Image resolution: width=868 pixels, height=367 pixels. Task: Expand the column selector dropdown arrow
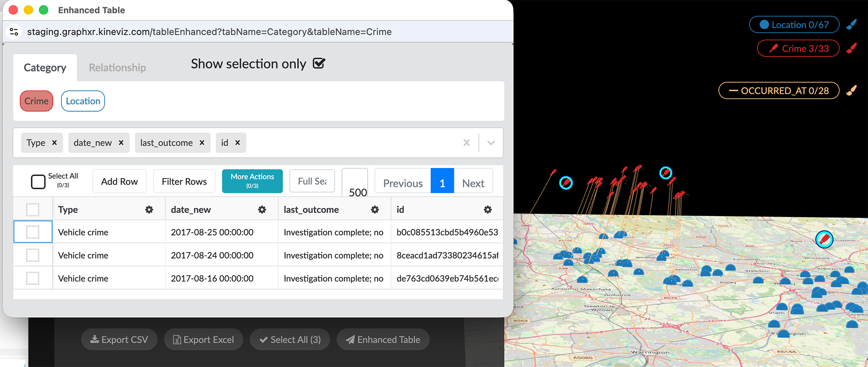click(491, 143)
